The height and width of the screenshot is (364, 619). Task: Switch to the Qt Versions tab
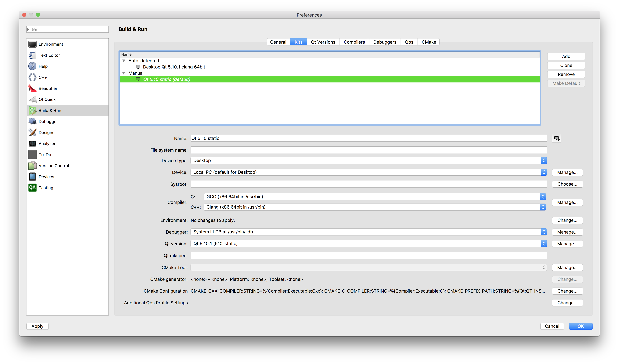point(323,42)
